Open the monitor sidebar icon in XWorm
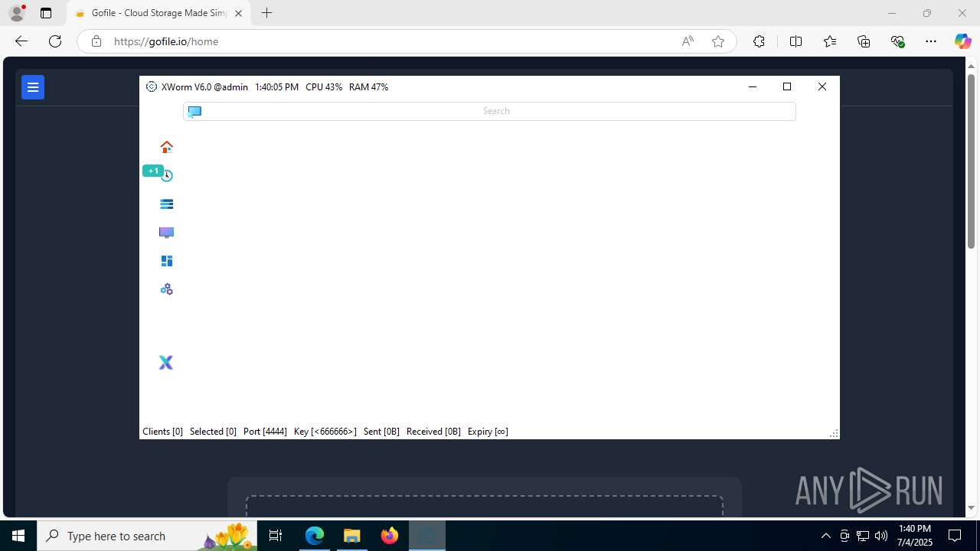Viewport: 980px width, 551px height. pos(166,233)
